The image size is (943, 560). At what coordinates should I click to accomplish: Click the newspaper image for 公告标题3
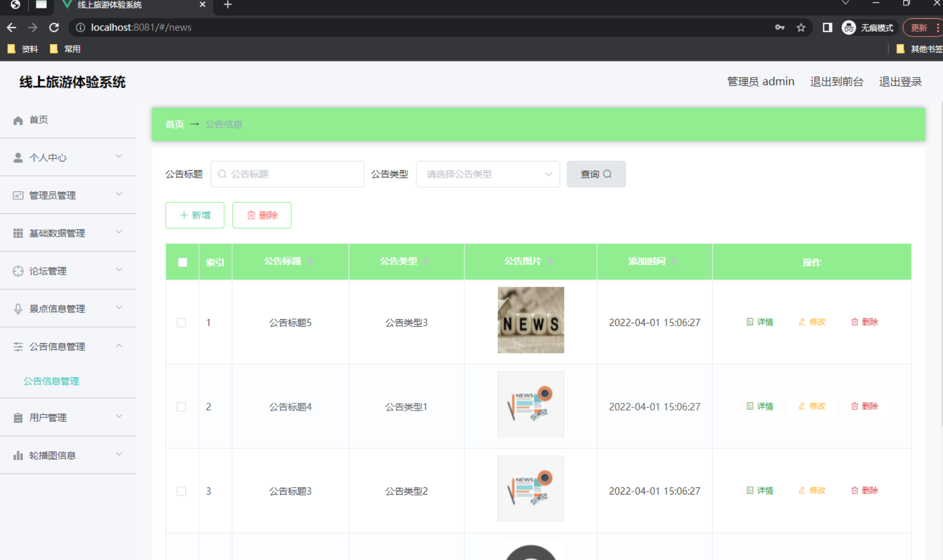(531, 488)
